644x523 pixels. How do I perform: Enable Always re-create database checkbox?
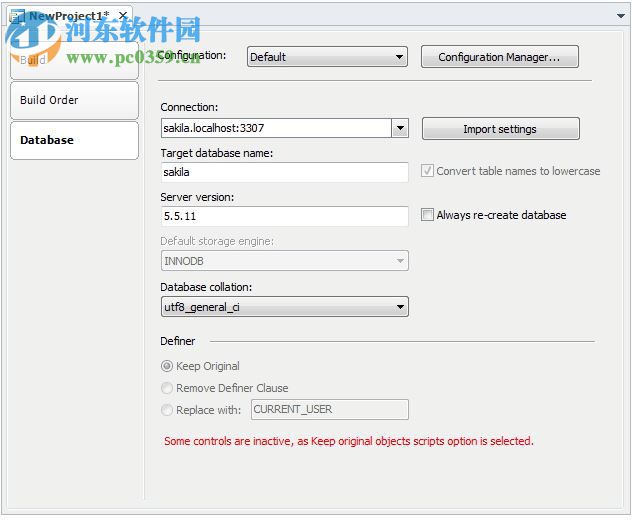(427, 215)
